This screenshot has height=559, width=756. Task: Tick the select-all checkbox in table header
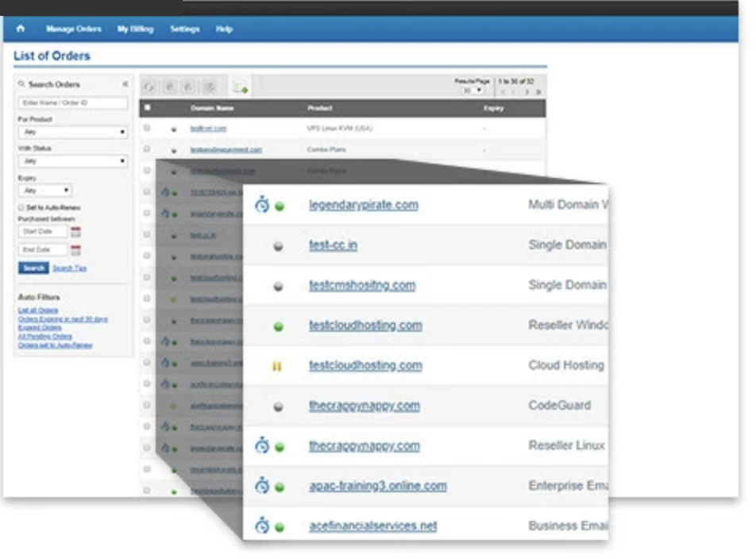(x=148, y=108)
